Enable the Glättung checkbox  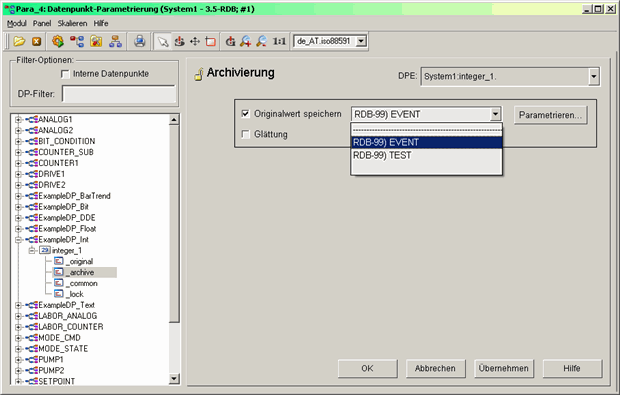click(246, 134)
